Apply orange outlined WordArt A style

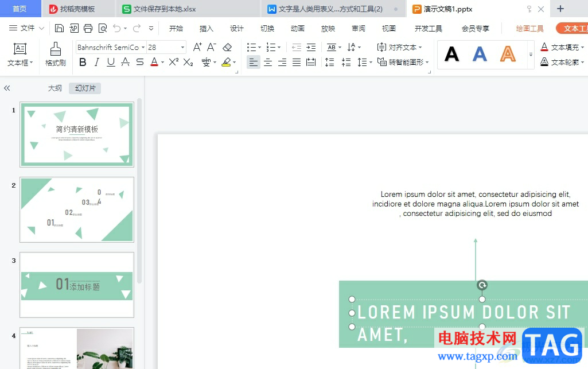pyautogui.click(x=508, y=54)
